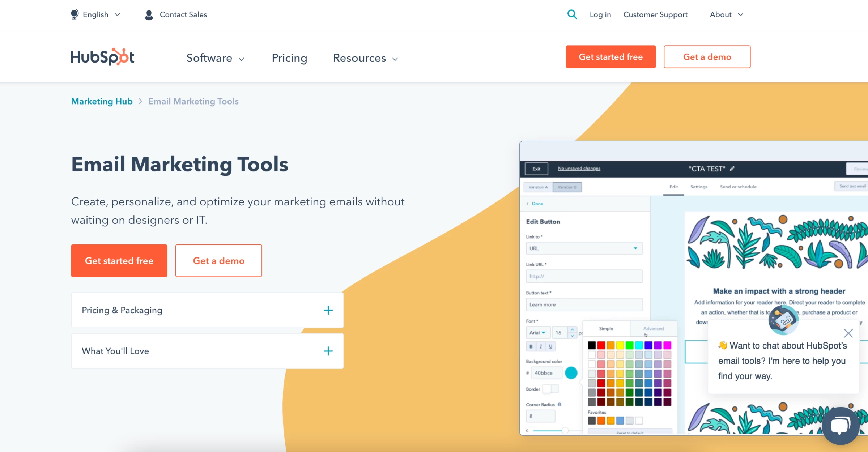Click the search magnifier icon
This screenshot has height=452, width=868.
[x=572, y=14]
